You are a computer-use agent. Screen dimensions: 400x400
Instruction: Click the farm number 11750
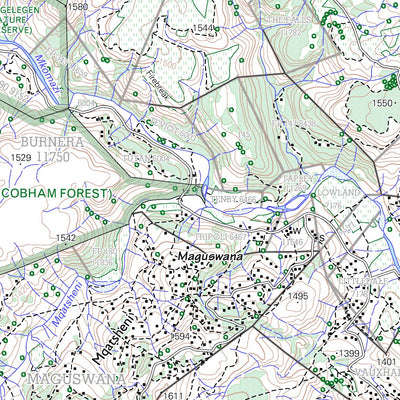(53, 156)
